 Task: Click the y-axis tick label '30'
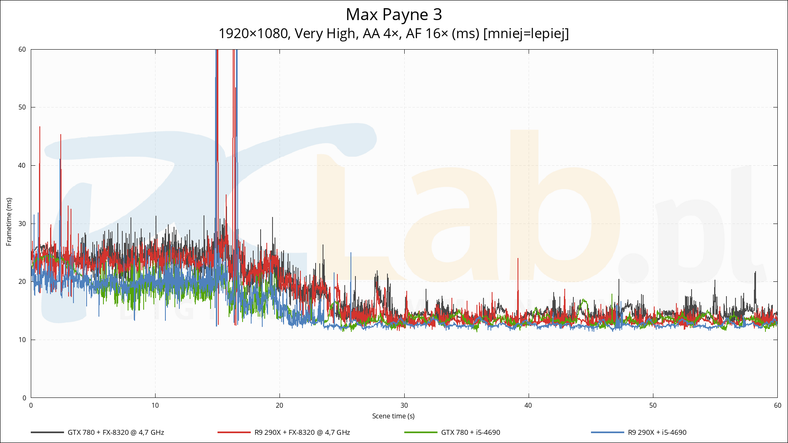coord(22,224)
